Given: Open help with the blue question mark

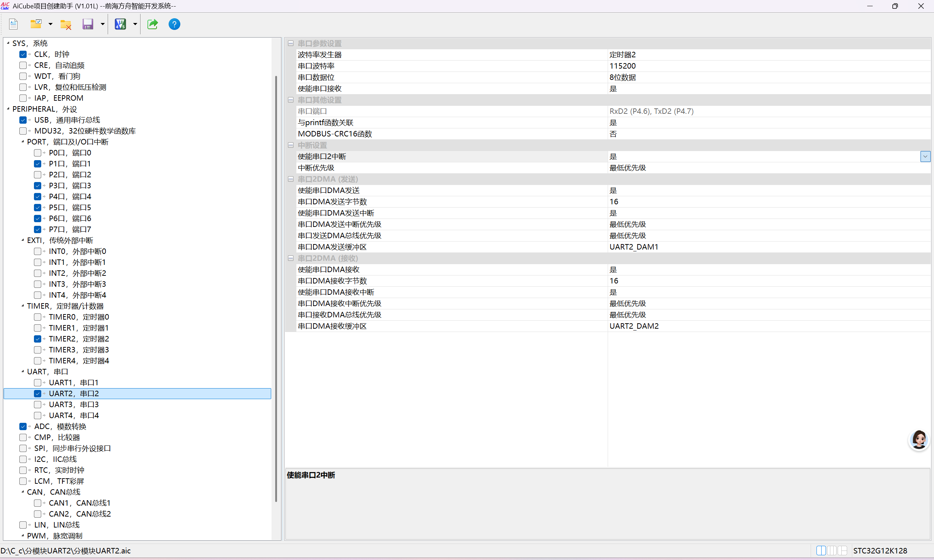Looking at the screenshot, I should [174, 24].
